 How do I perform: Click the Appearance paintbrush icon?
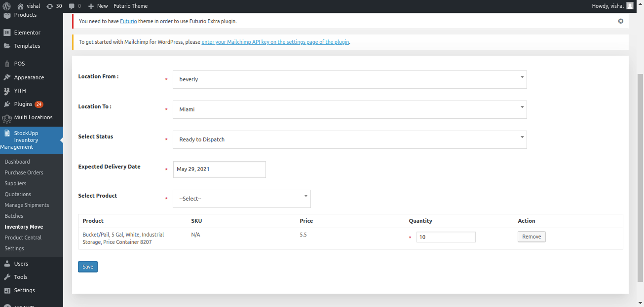coord(7,77)
